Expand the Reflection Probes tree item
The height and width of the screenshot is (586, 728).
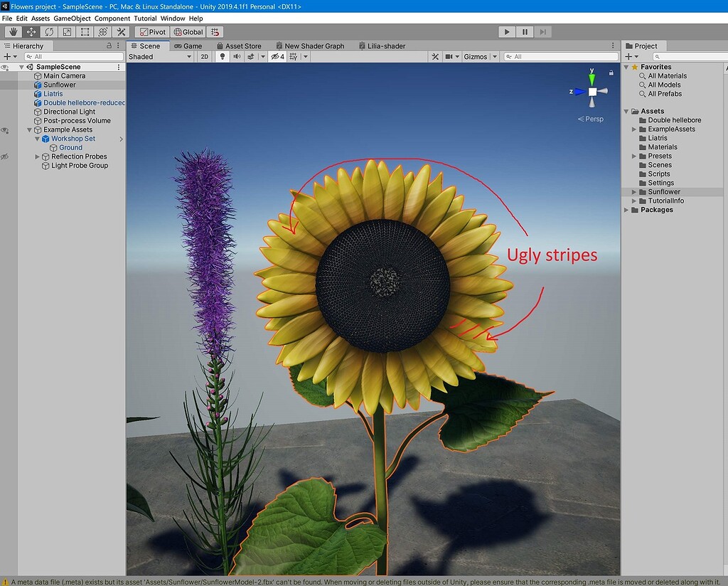[x=37, y=156]
